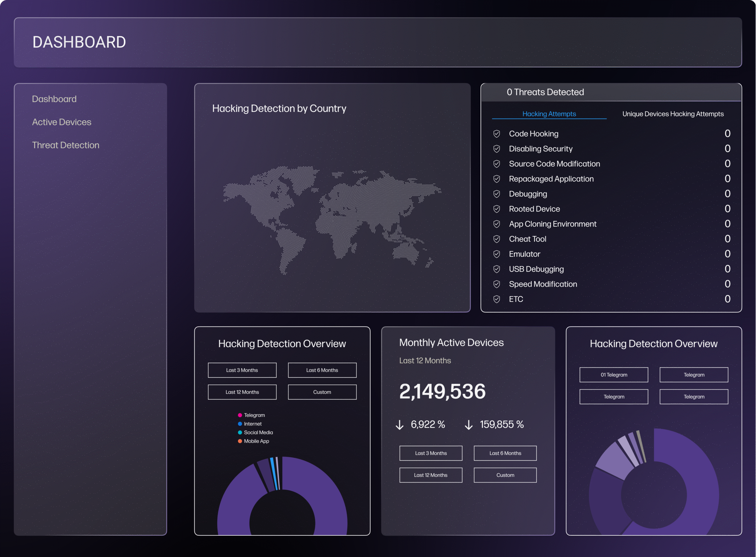
Task: Click the down arrow beside 159,855 %
Action: (469, 425)
